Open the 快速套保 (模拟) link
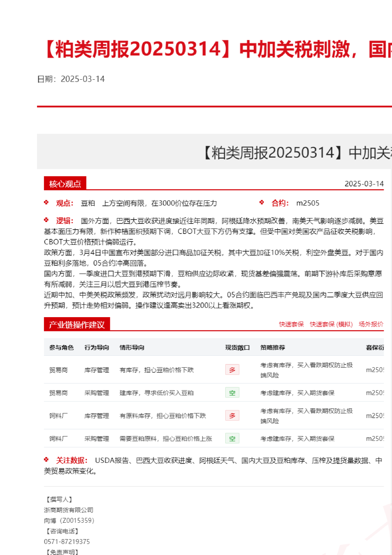The width and height of the screenshot is (392, 555). [331, 324]
